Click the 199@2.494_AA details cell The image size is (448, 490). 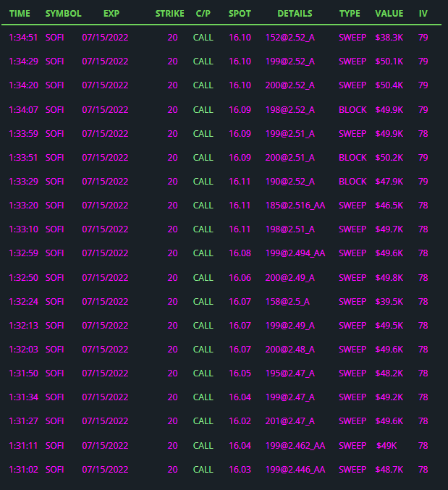coord(295,253)
